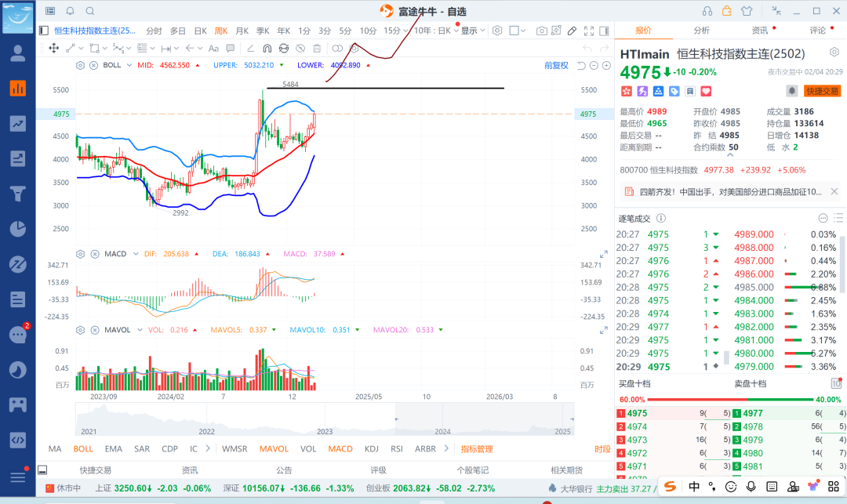Click the 快捷交易 orange quick trade button

[x=822, y=91]
